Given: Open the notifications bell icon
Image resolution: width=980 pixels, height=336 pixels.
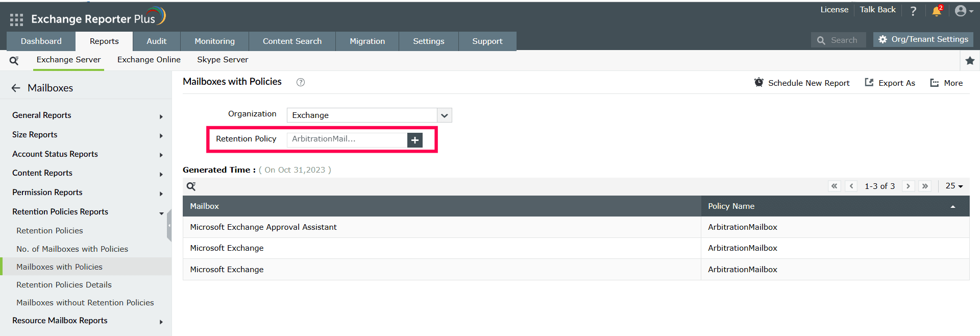Looking at the screenshot, I should pos(937,11).
